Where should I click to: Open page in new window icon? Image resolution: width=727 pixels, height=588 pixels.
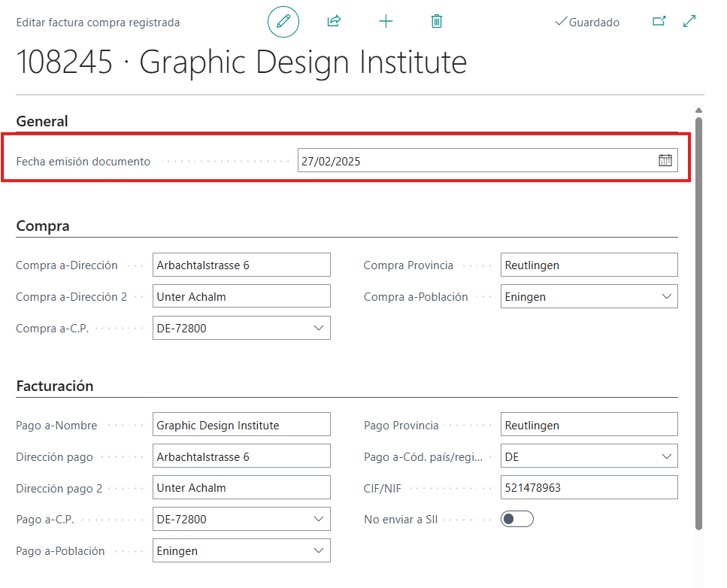click(659, 22)
